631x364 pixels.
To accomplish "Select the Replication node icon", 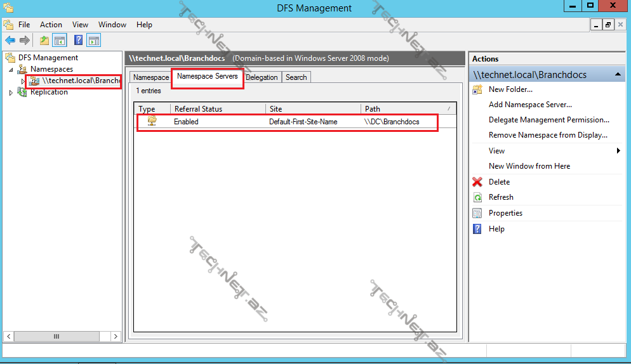I will [x=23, y=92].
